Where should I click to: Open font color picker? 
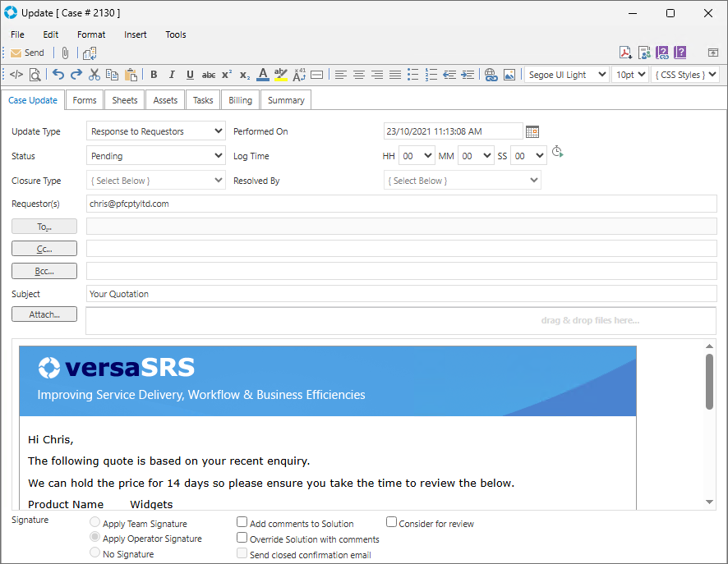263,74
